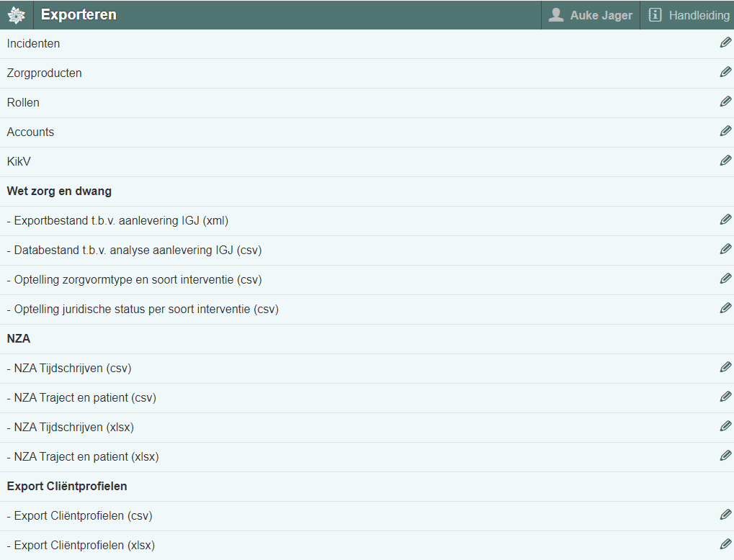
Task: Select the Incidenten export row
Action: [34, 44]
